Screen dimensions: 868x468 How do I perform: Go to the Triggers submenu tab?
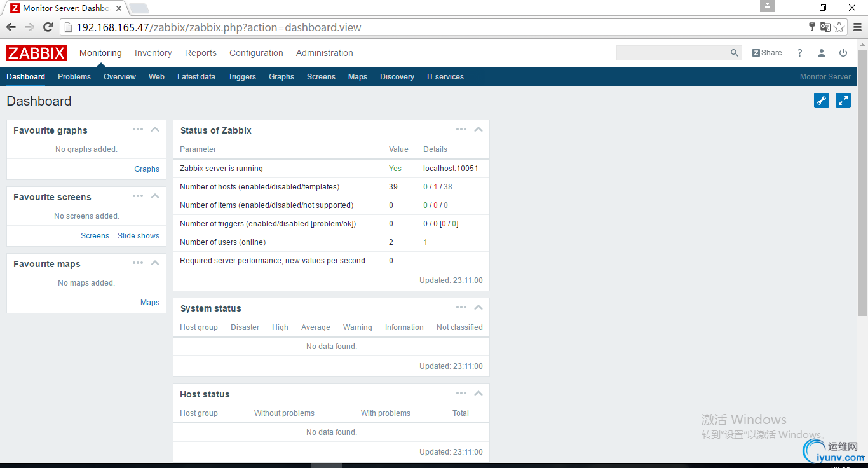(x=242, y=77)
